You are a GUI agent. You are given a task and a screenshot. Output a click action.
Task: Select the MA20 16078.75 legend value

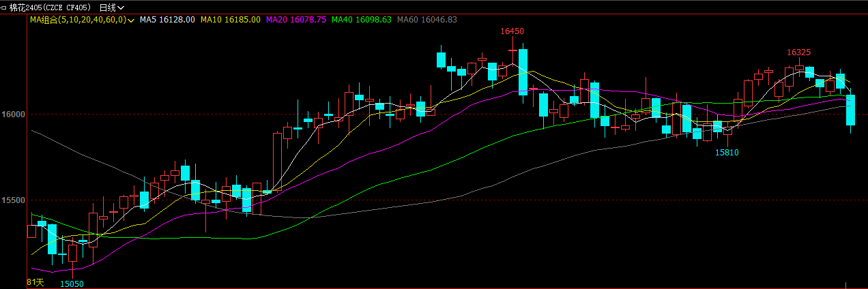(x=295, y=20)
